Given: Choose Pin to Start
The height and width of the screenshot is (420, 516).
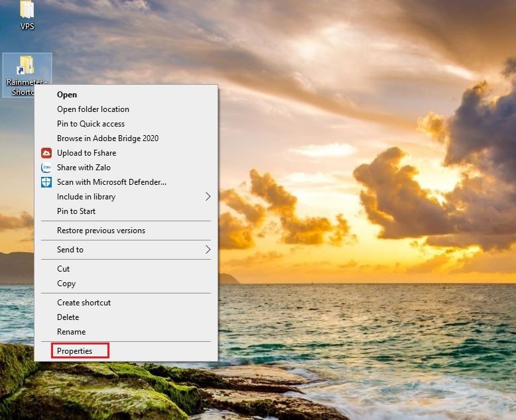Looking at the screenshot, I should click(126, 211).
